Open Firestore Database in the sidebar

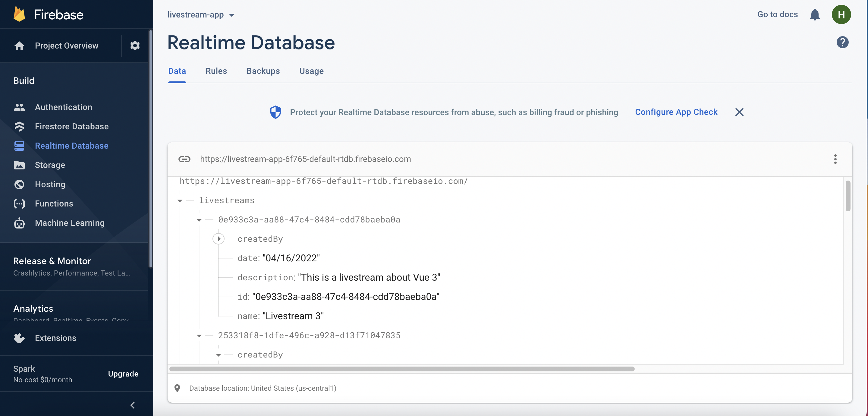point(72,126)
